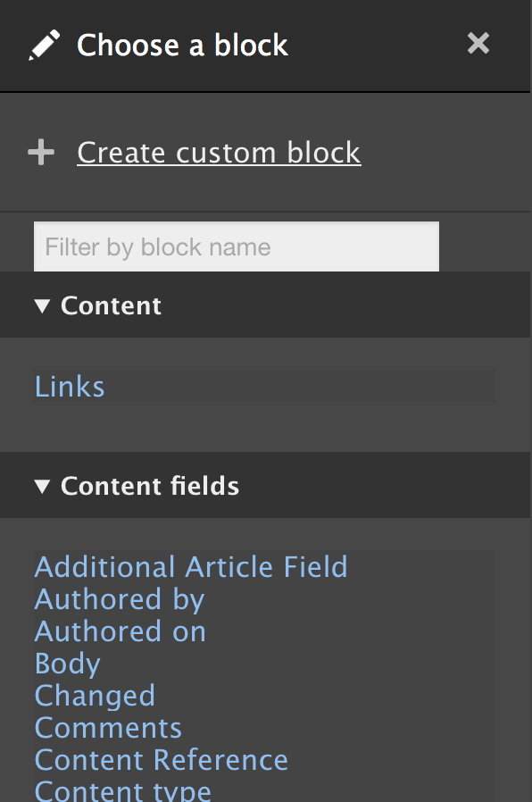Image resolution: width=532 pixels, height=802 pixels.
Task: Collapse the Content section
Action: tap(41, 305)
